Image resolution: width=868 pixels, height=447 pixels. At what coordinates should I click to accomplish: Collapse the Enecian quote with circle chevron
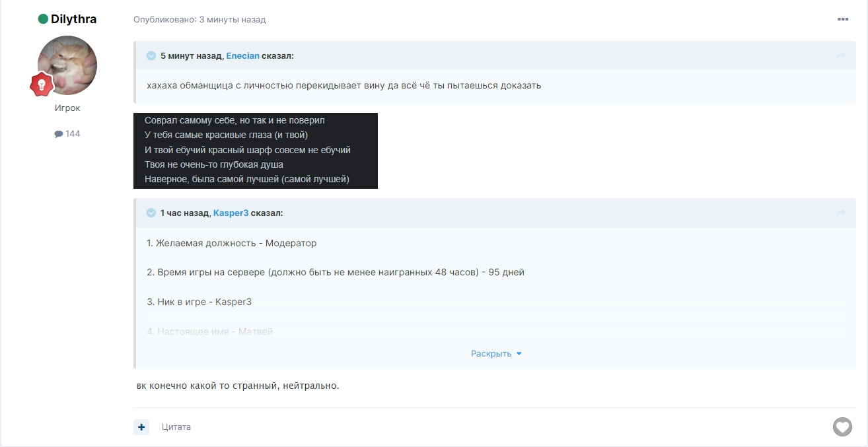151,56
